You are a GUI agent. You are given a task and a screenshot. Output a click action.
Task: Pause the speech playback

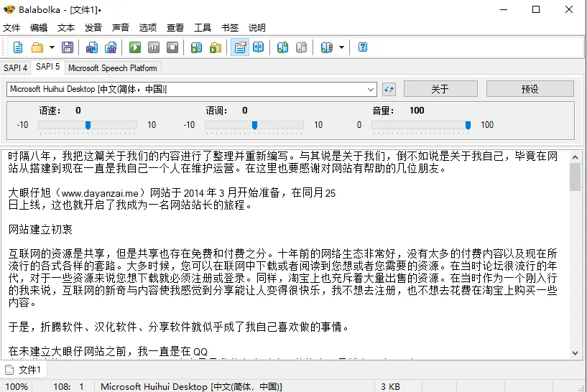click(x=154, y=47)
